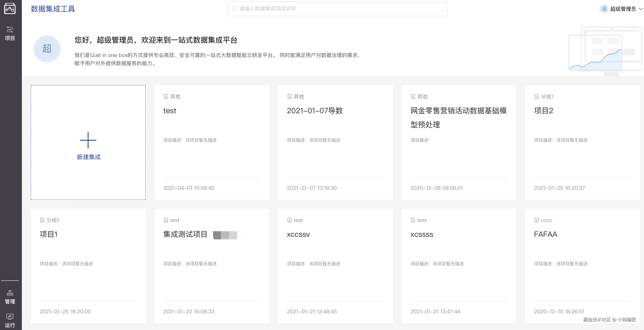This screenshot has height=330, width=644.
Task: Open the 运行 sidebar section
Action: [10, 321]
